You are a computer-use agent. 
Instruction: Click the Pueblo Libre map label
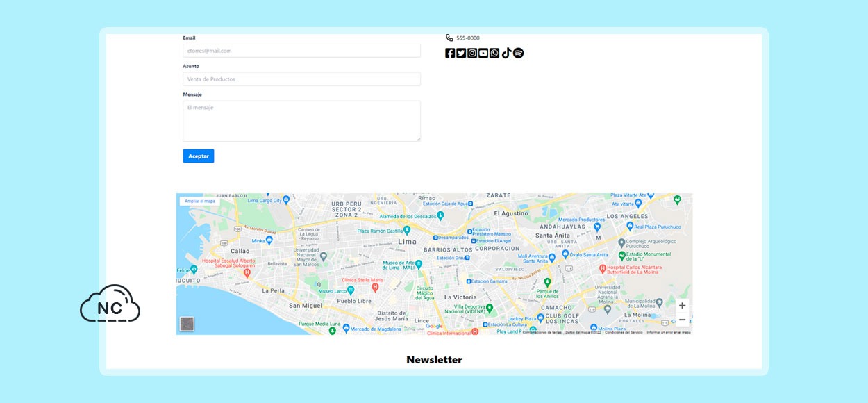356,301
